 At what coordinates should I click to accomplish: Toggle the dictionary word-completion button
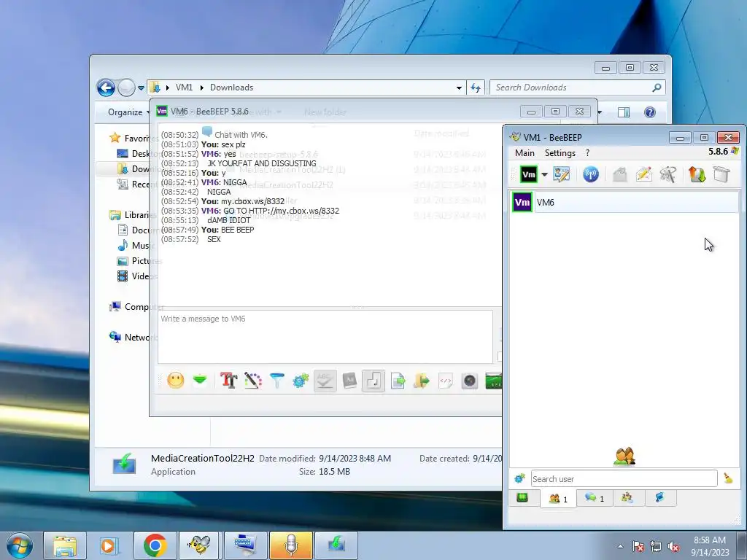[x=349, y=381]
